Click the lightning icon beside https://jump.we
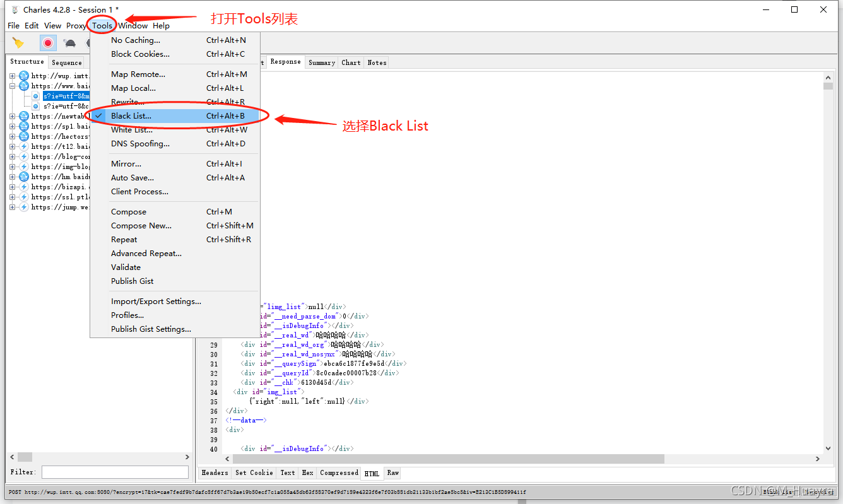Image resolution: width=843 pixels, height=504 pixels. [24, 207]
